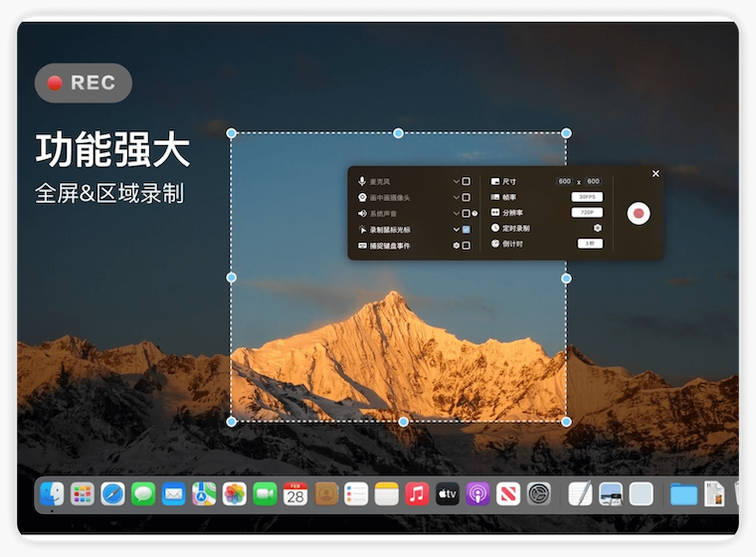756x557 pixels.
Task: Uncheck the record mouse cursor checkbox
Action: tap(466, 229)
